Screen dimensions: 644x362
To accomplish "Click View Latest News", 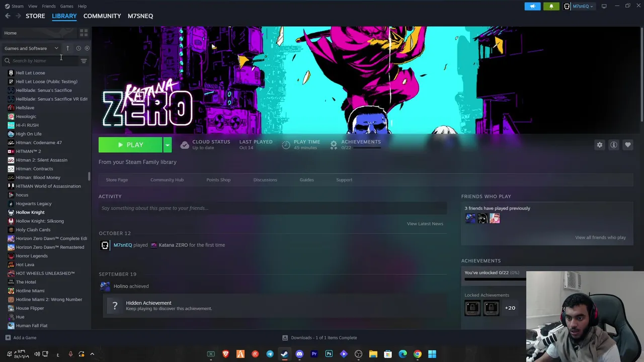I will click(x=425, y=224).
